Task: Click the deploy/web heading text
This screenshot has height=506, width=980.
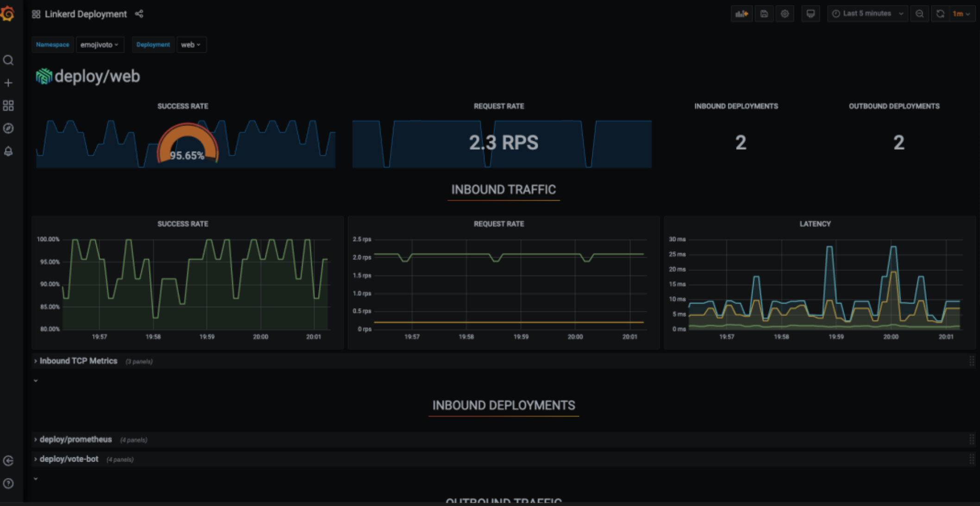Action: click(x=97, y=76)
